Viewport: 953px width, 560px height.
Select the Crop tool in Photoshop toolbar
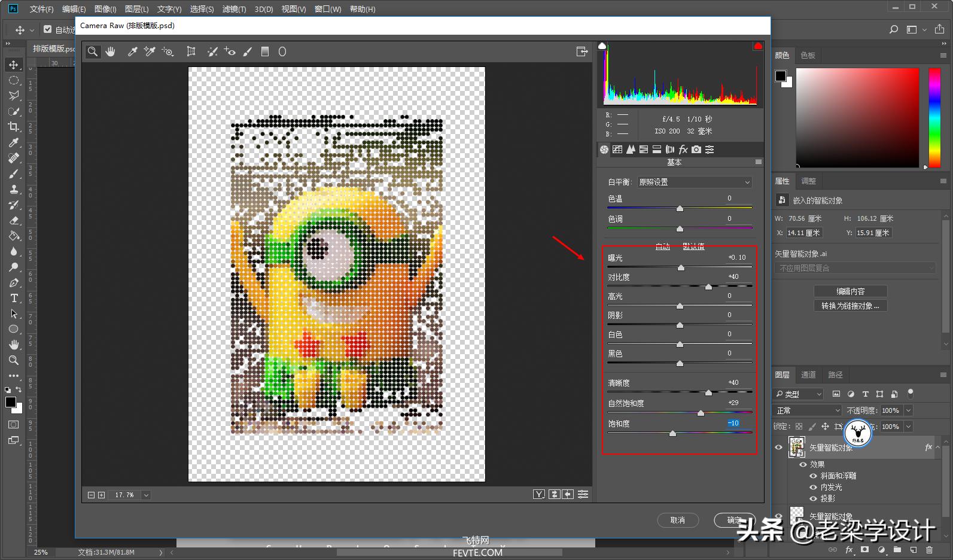point(14,127)
